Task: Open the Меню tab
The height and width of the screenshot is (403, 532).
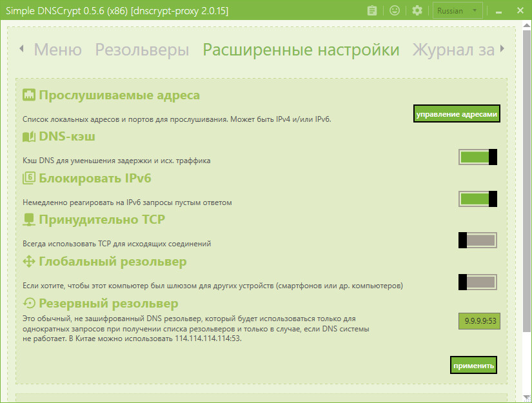Action: point(57,50)
